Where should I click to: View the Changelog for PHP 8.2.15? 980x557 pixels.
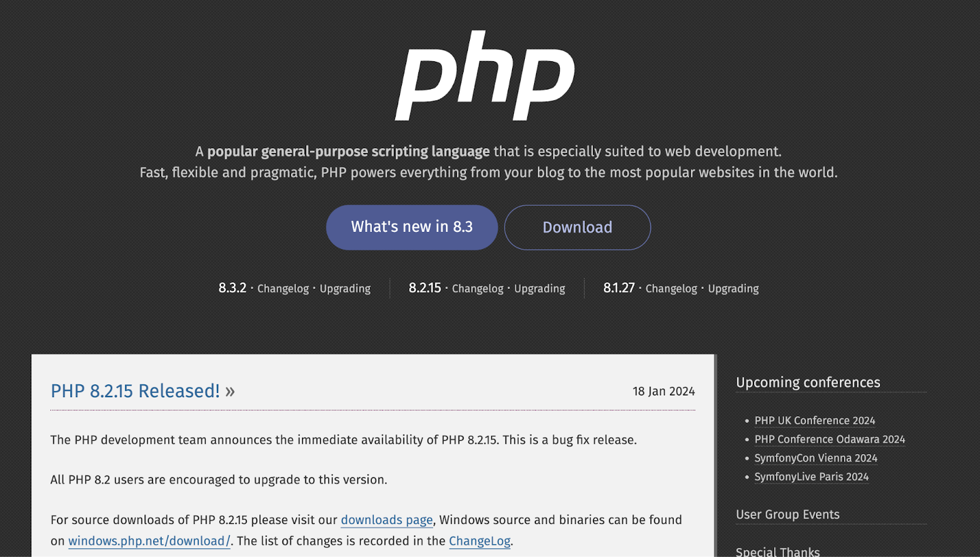click(x=478, y=288)
